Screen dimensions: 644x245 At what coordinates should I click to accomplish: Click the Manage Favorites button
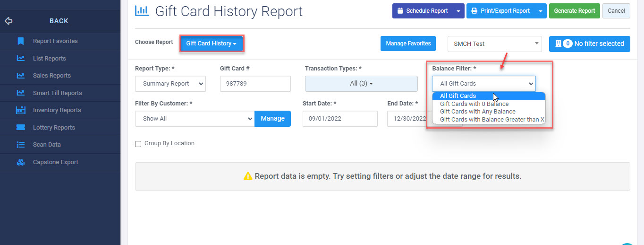[408, 44]
